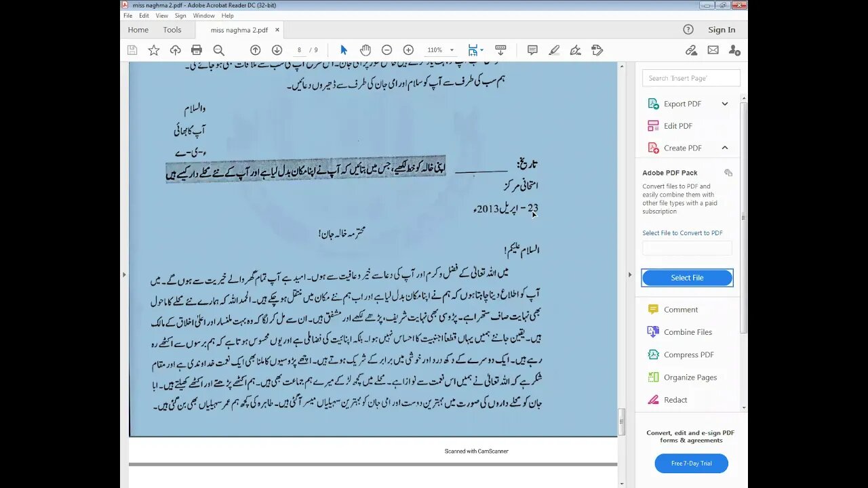Open the Export PDF tool

682,104
